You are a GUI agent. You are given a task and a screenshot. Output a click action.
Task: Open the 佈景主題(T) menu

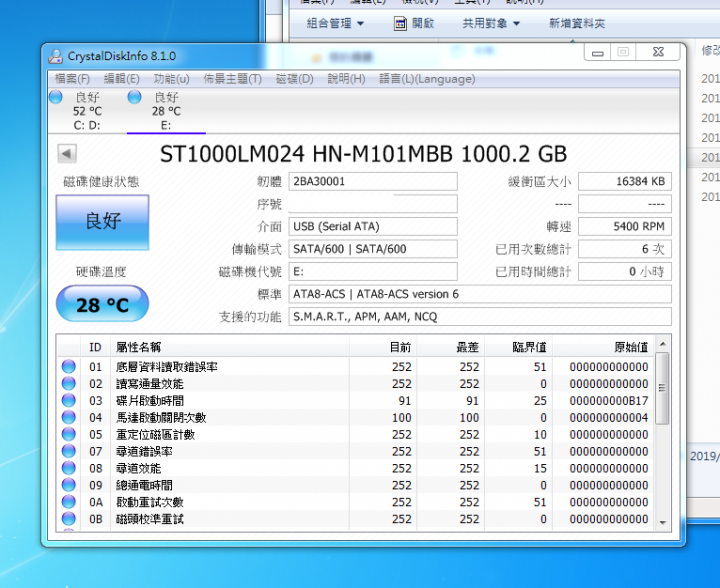point(232,79)
